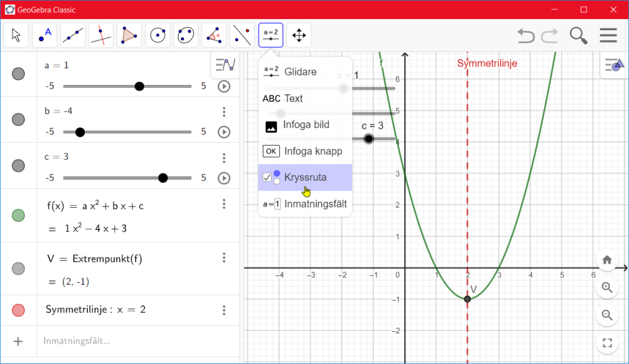
Task: Click the home view button
Action: click(607, 259)
